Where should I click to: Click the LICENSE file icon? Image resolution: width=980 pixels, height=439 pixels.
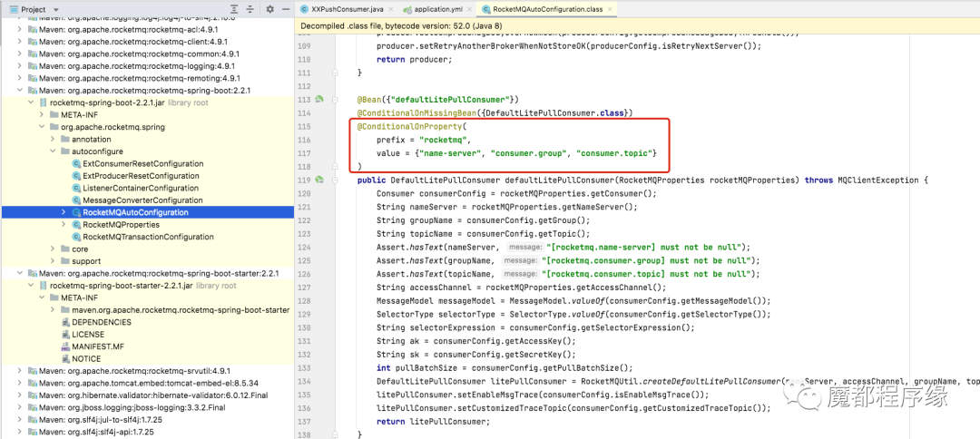65,334
